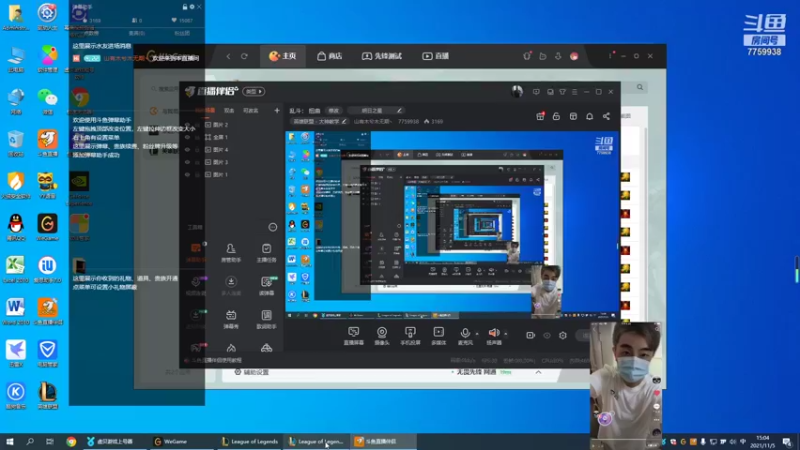Open the room manager assistant tool (房管助手)
Screen dimensions: 800x450
point(231,252)
